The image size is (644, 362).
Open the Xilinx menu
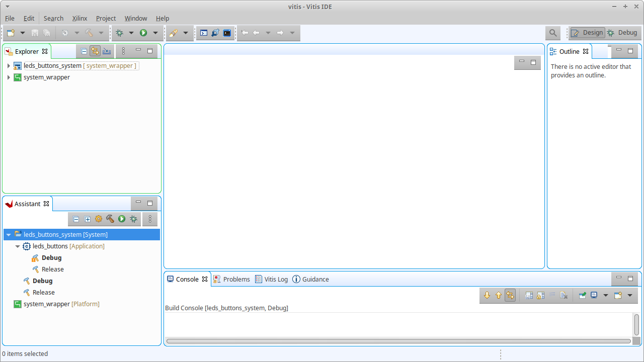pyautogui.click(x=79, y=18)
